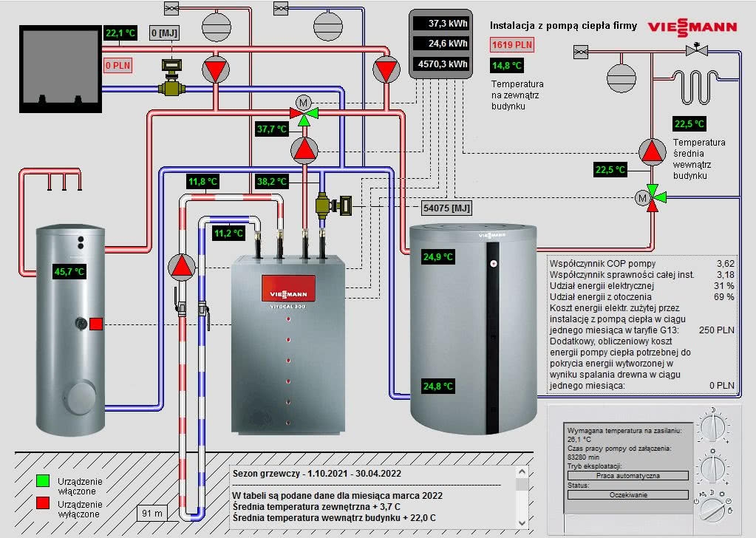
Task: Click the 24,8 °C lower buffer tank temperature
Action: (438, 387)
